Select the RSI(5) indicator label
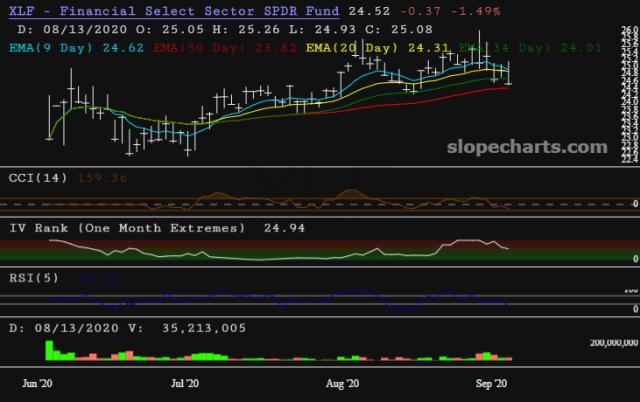Viewport: 640px width, 402px height. click(x=34, y=278)
